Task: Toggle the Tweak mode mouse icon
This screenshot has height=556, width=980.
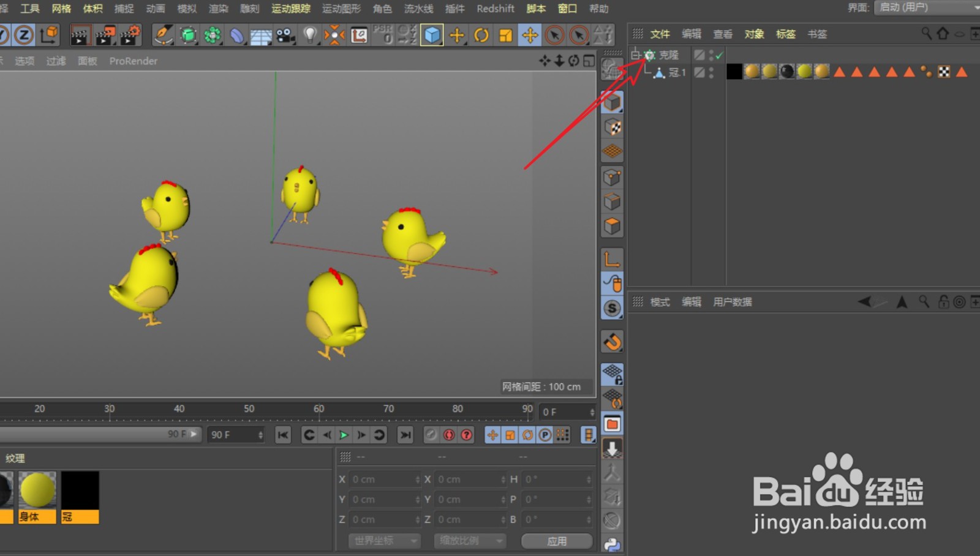Action: [x=612, y=283]
